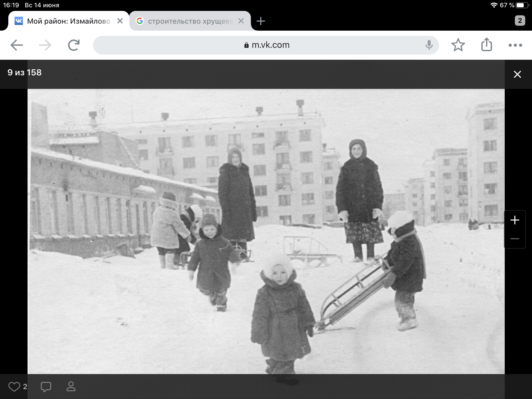Switch to the Мой район: Измайлово tab
This screenshot has height=399, width=532.
pos(68,21)
